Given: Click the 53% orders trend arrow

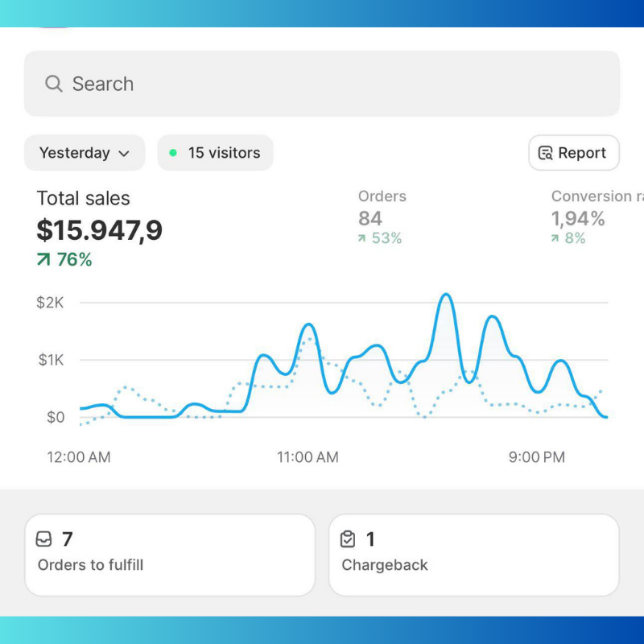Looking at the screenshot, I should [362, 238].
